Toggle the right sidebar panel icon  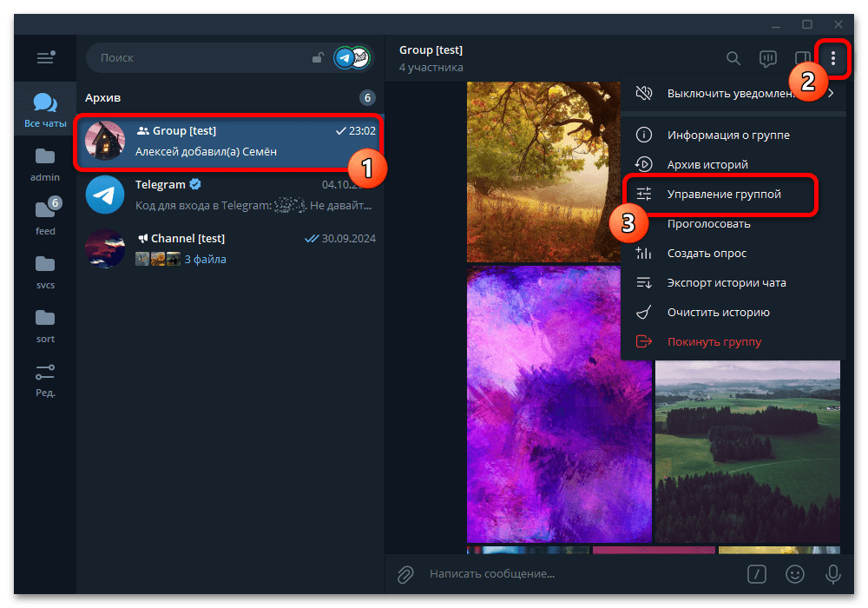point(802,58)
